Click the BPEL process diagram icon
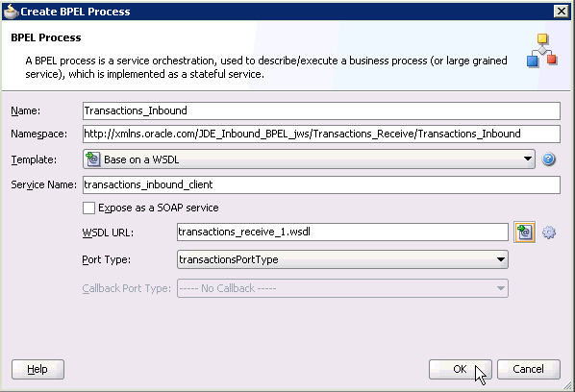 (542, 51)
